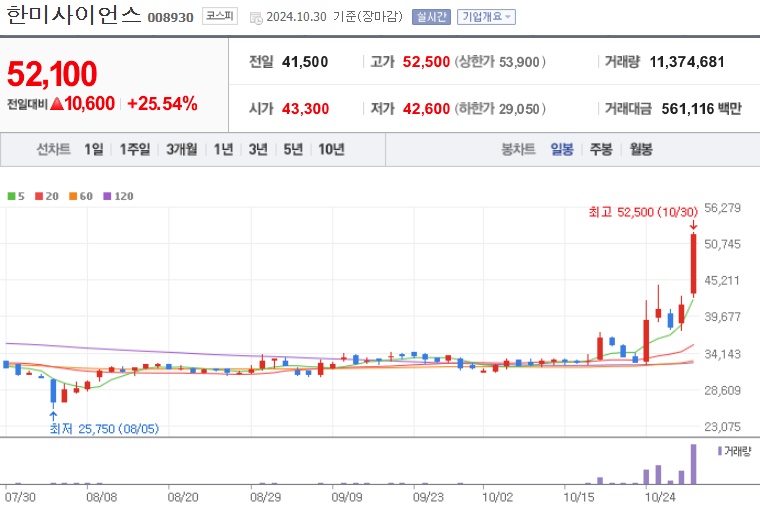Open the 기업개요 dropdown
The height and width of the screenshot is (510, 760).
pos(486,17)
